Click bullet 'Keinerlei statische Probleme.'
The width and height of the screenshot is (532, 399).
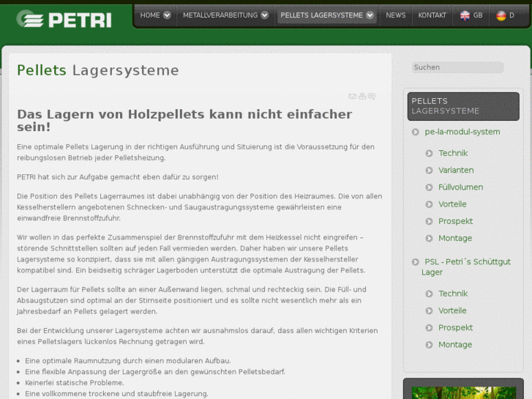(x=75, y=383)
